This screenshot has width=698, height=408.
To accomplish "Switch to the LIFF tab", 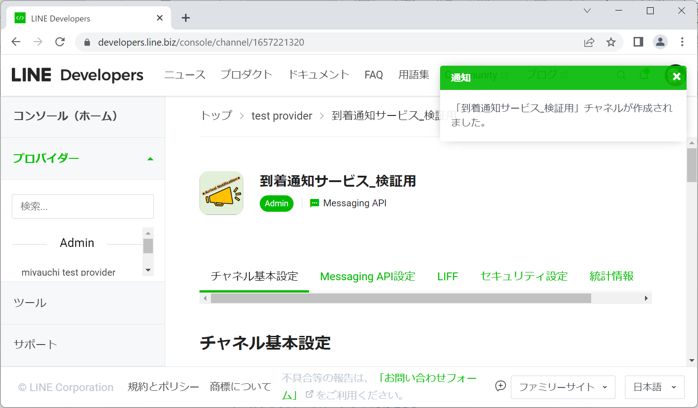I will 447,276.
